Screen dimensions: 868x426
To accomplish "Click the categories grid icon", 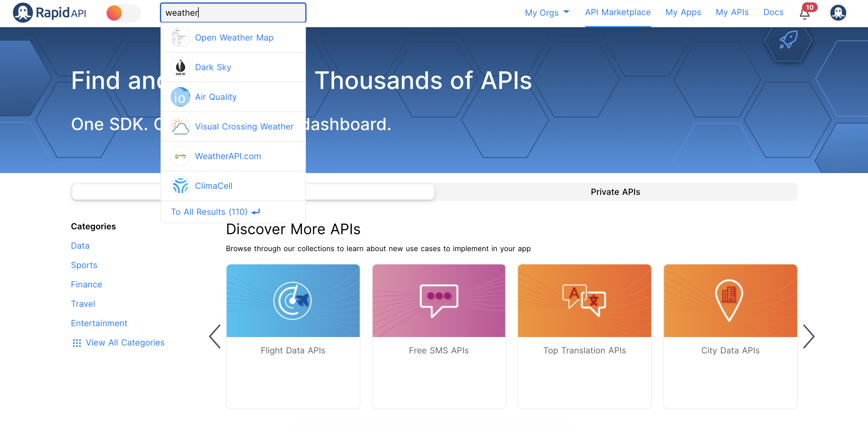I will pos(77,342).
